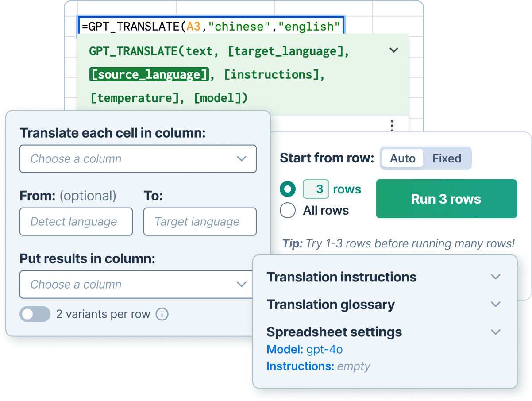This screenshot has height=401, width=532.
Task: Select the 3 rows radio button
Action: 288,189
